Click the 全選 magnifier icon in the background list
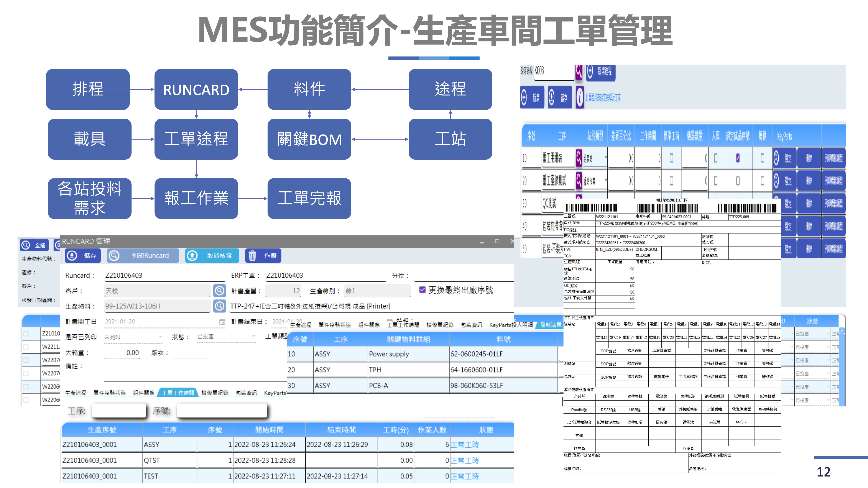 click(26, 245)
